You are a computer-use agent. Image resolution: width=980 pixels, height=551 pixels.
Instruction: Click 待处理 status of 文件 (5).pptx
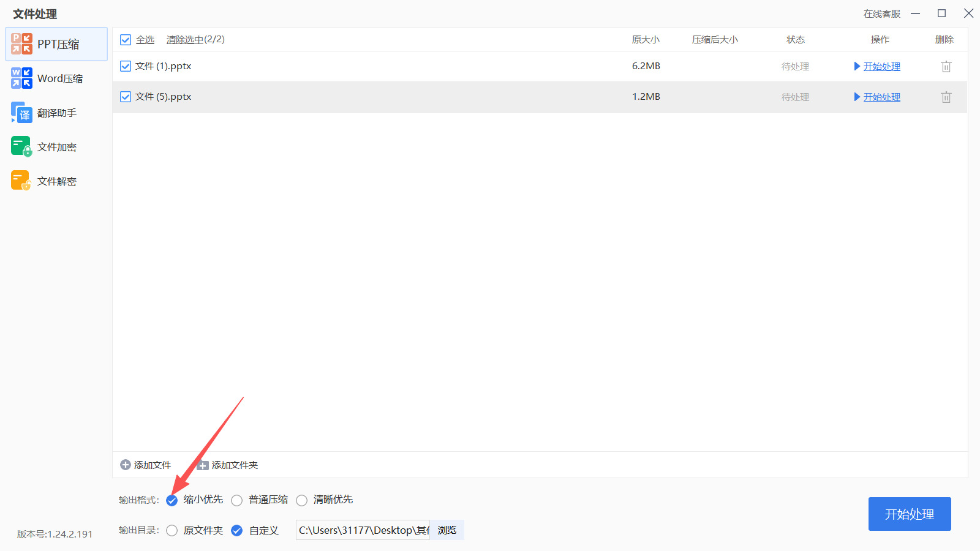[x=795, y=97]
